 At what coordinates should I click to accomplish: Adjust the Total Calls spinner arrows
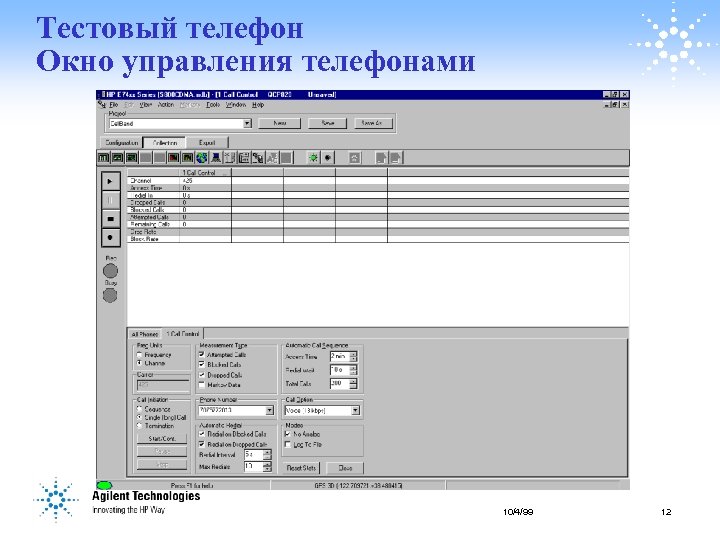(353, 383)
